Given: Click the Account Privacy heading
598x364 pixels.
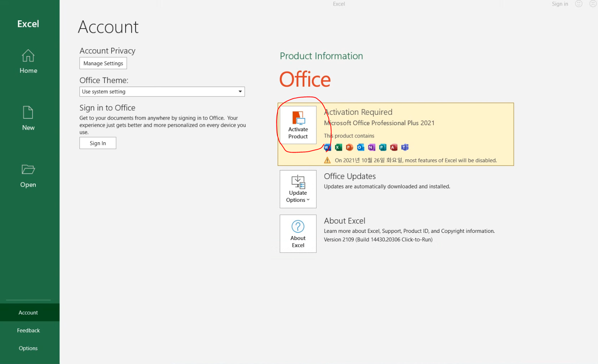Looking at the screenshot, I should [107, 51].
